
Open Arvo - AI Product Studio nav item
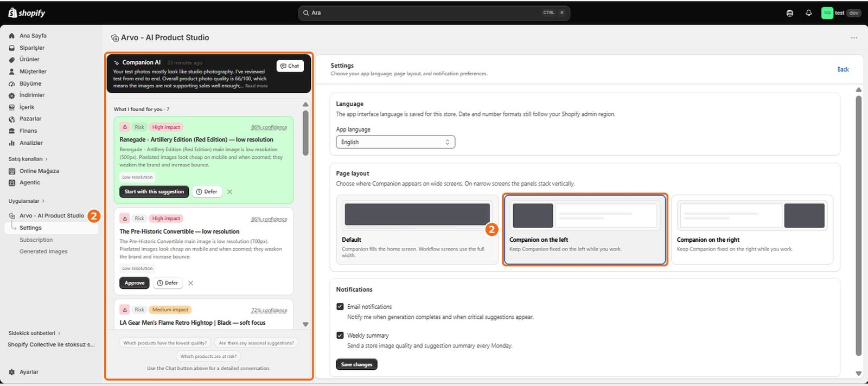pyautogui.click(x=52, y=216)
